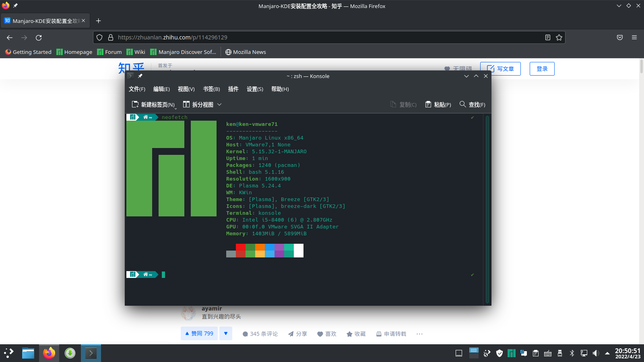This screenshot has width=644, height=362.
Task: Click the 查找(F) search button in Konsole
Action: point(473,105)
